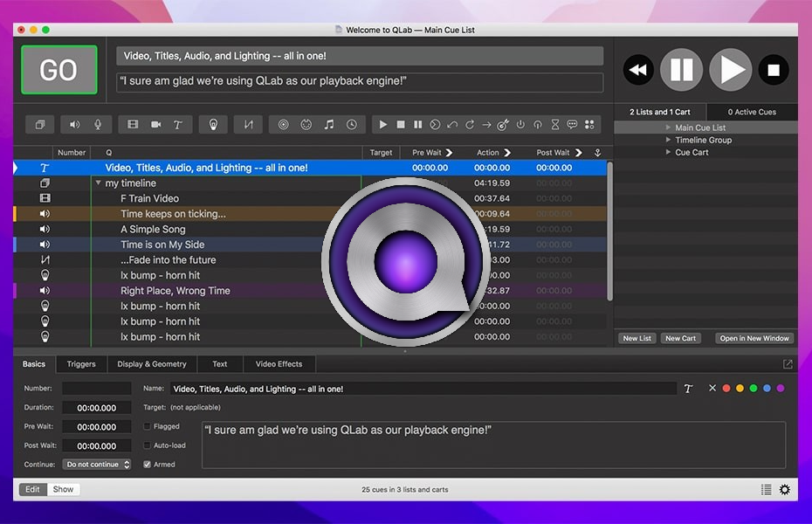812x524 pixels.
Task: Add a Text cue from the toolbar
Action: 177,125
